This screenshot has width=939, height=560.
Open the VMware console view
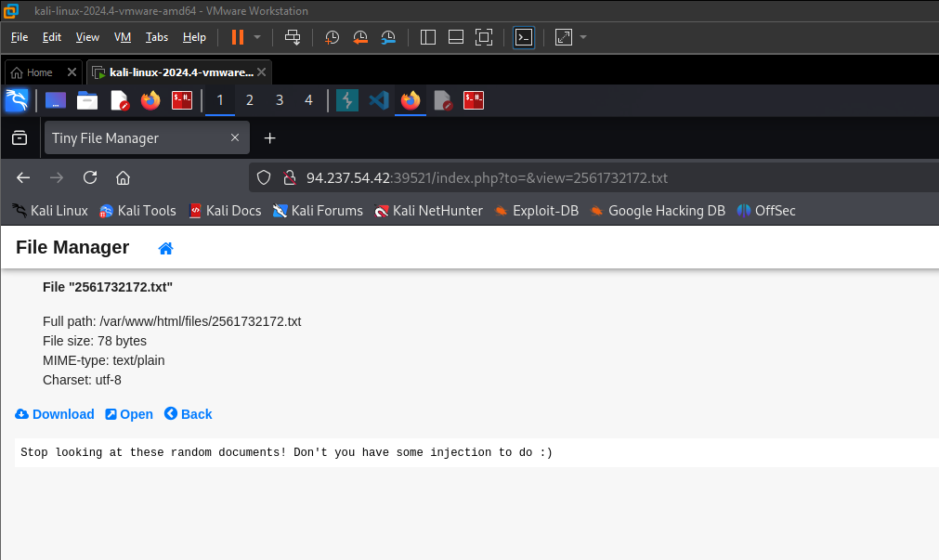(524, 37)
